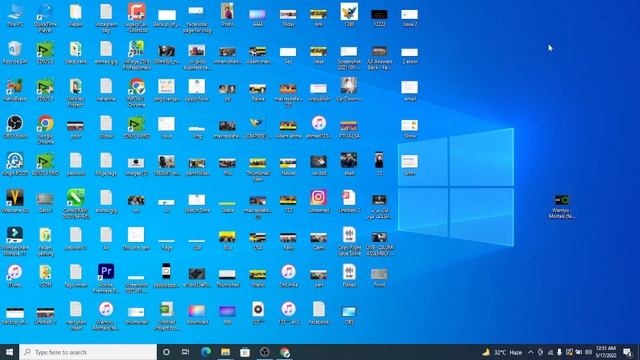This screenshot has height=360, width=640.
Task: Open the volume control in system tray
Action: [x=589, y=352]
